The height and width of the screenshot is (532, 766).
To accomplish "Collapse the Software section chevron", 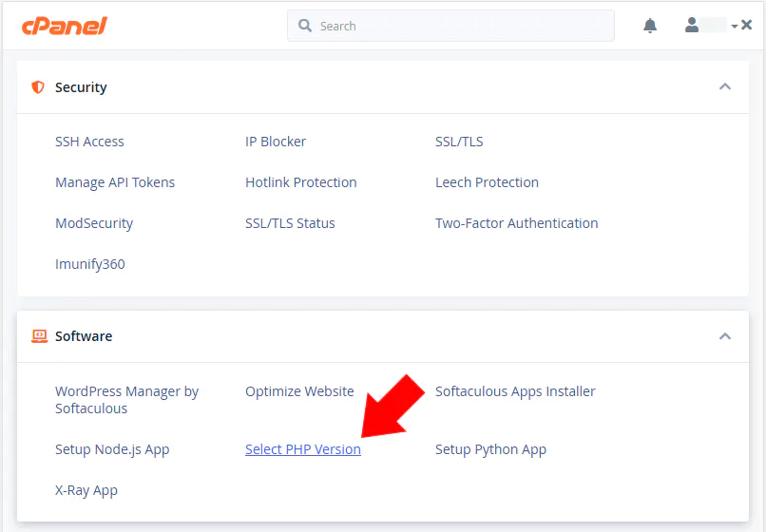I will point(725,336).
